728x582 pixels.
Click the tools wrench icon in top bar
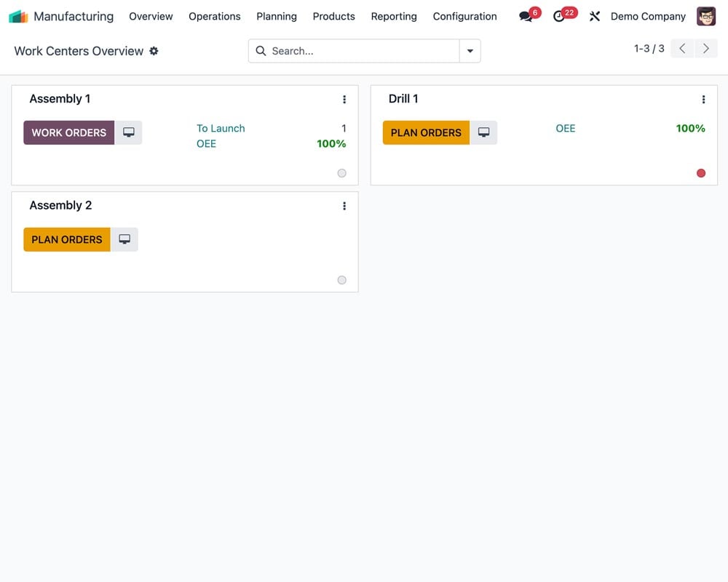pos(595,16)
